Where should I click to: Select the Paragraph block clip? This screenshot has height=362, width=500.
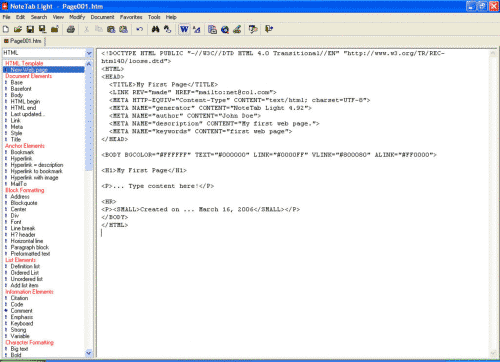(x=30, y=247)
